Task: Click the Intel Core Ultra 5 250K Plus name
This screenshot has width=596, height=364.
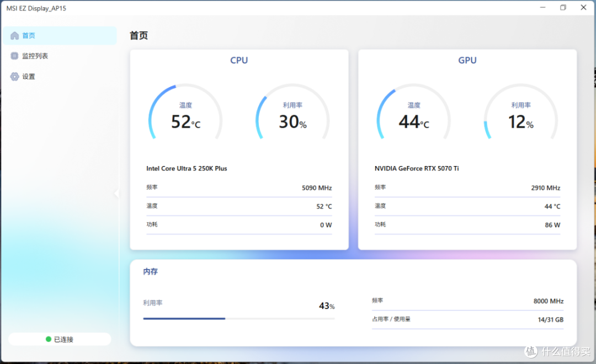Action: (x=187, y=168)
